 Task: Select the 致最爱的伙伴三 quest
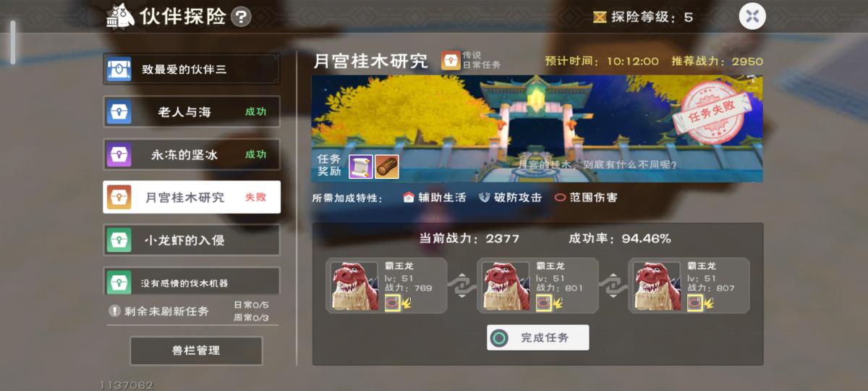(192, 70)
